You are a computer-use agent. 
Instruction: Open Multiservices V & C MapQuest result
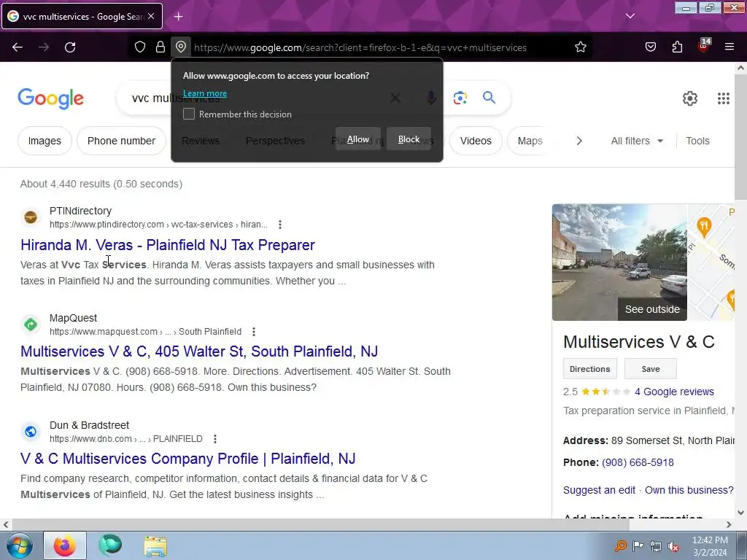tap(199, 351)
